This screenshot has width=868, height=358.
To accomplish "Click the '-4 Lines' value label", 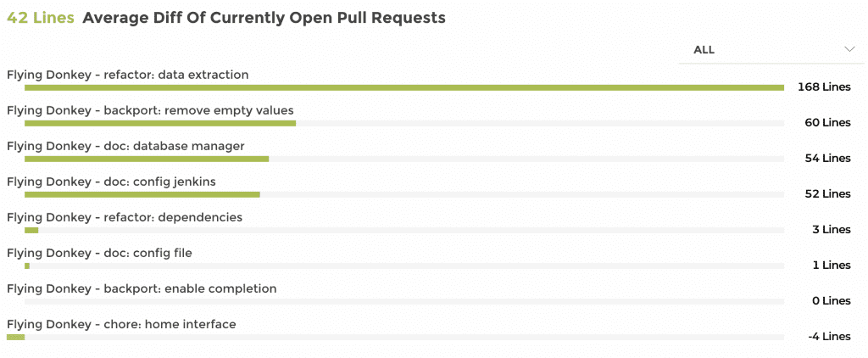I will [829, 336].
